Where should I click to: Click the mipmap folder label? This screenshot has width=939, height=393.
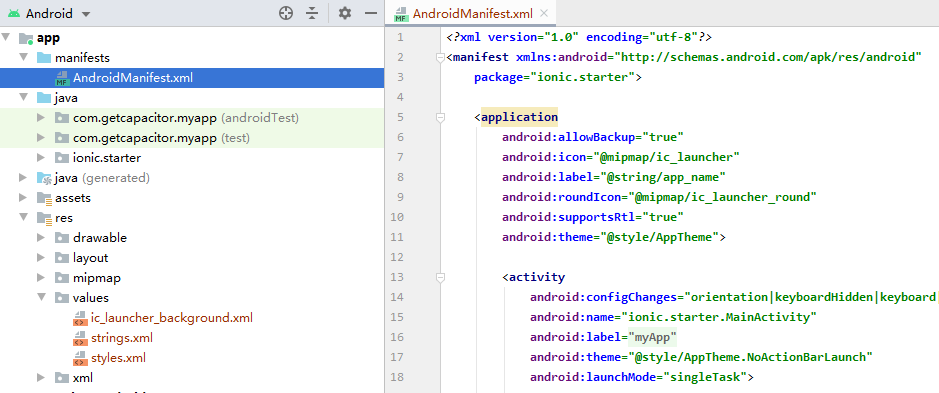point(97,278)
